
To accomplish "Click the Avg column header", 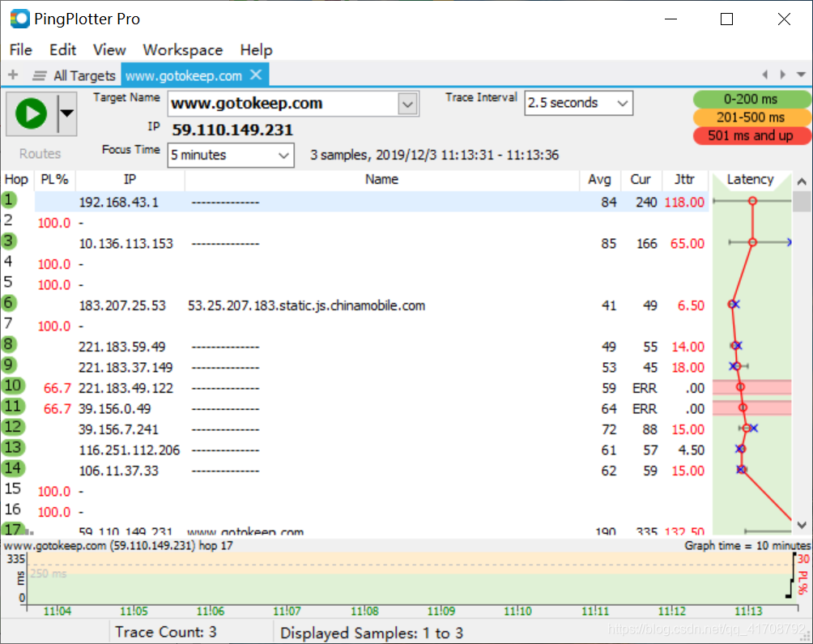I will point(599,179).
